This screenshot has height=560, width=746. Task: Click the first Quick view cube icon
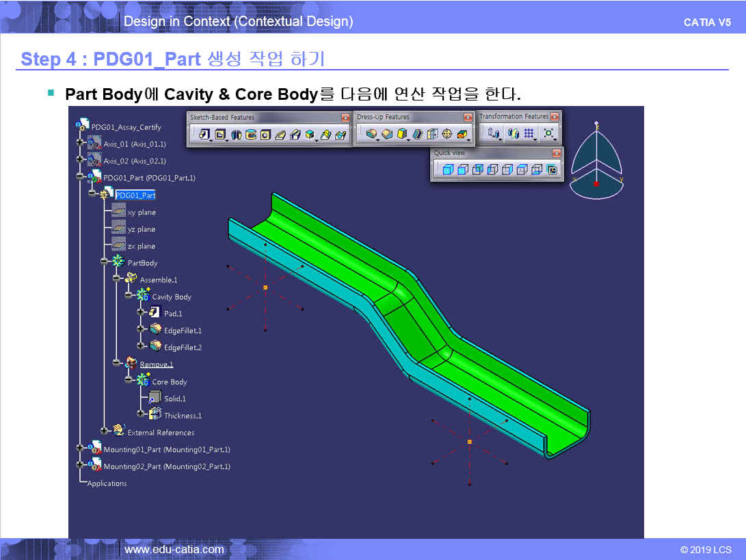click(447, 170)
